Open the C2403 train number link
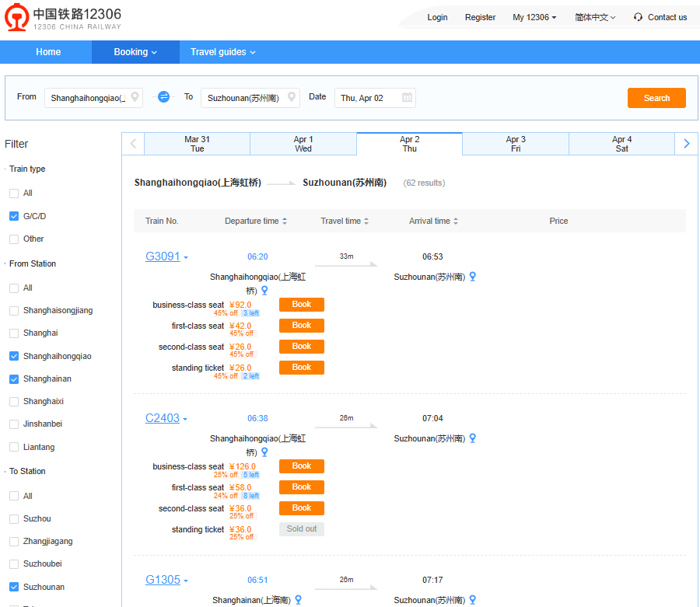Viewport: 700px width, 607px height. coord(162,418)
